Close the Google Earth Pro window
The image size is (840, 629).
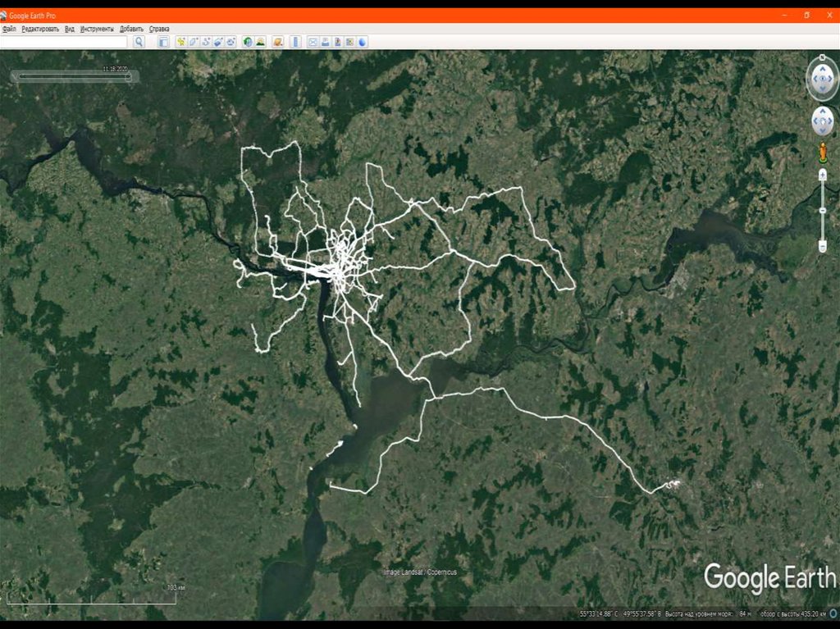[x=829, y=16]
